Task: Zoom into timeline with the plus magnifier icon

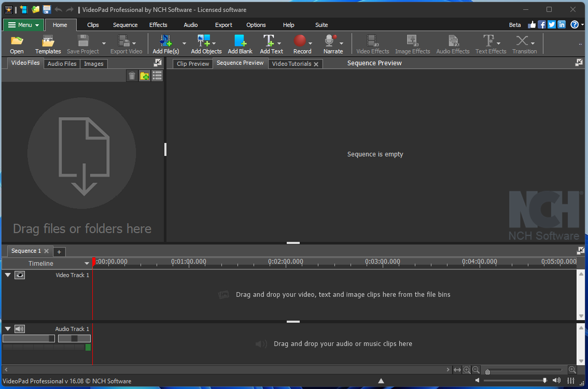Action: pos(466,369)
